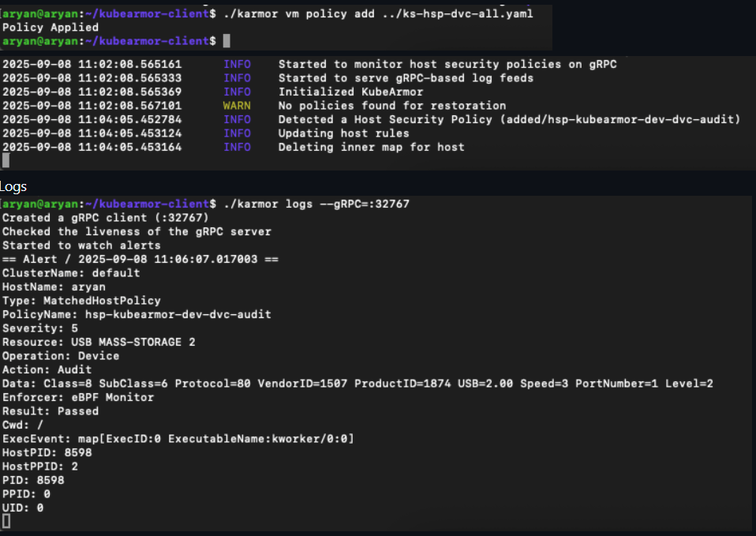The height and width of the screenshot is (536, 756).
Task: Click the Alert timestamp header line
Action: (140, 259)
